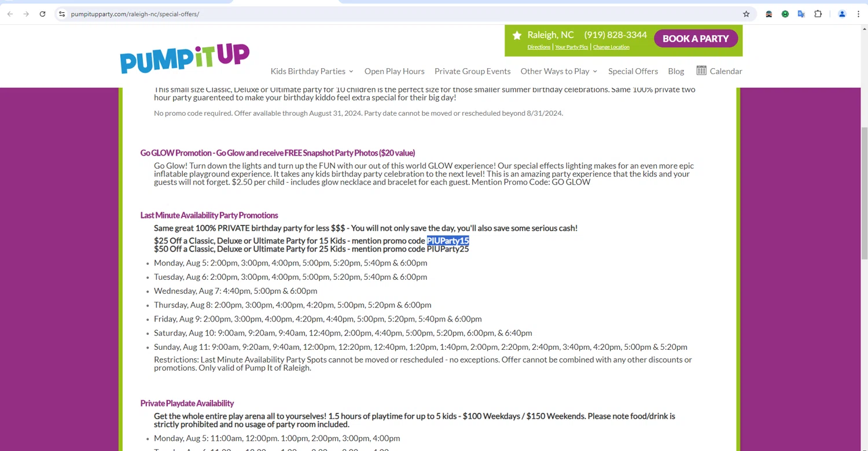Click the Go GLOW Promotion heading
Image resolution: width=868 pixels, height=451 pixels.
[x=278, y=153]
